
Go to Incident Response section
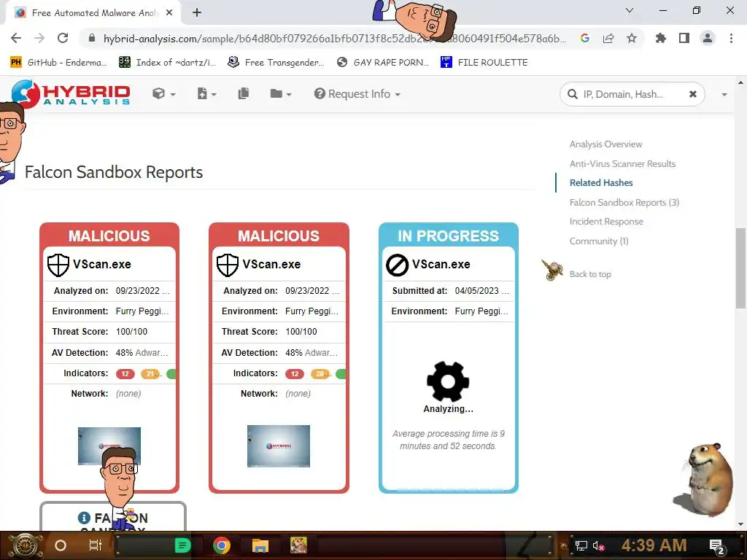606,222
